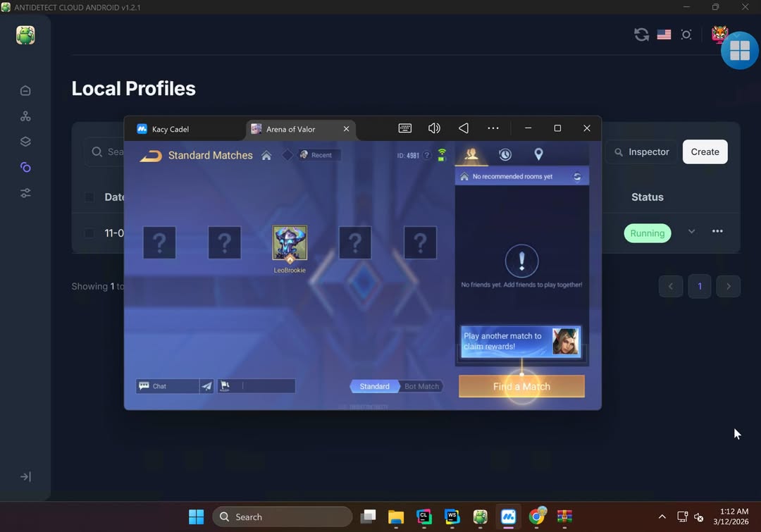This screenshot has width=761, height=532.
Task: Open File Explorer from the taskbar
Action: 396,517
